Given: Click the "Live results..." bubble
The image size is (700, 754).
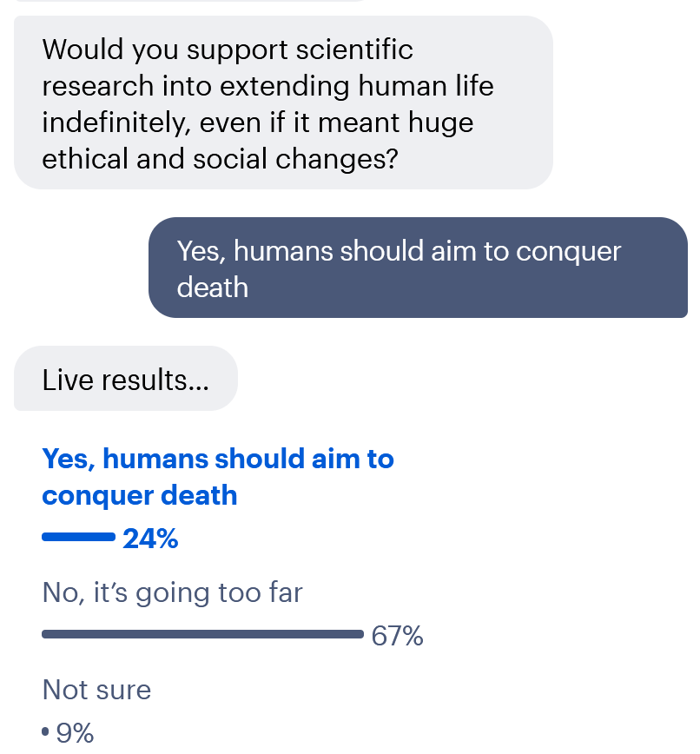Looking at the screenshot, I should tap(125, 378).
